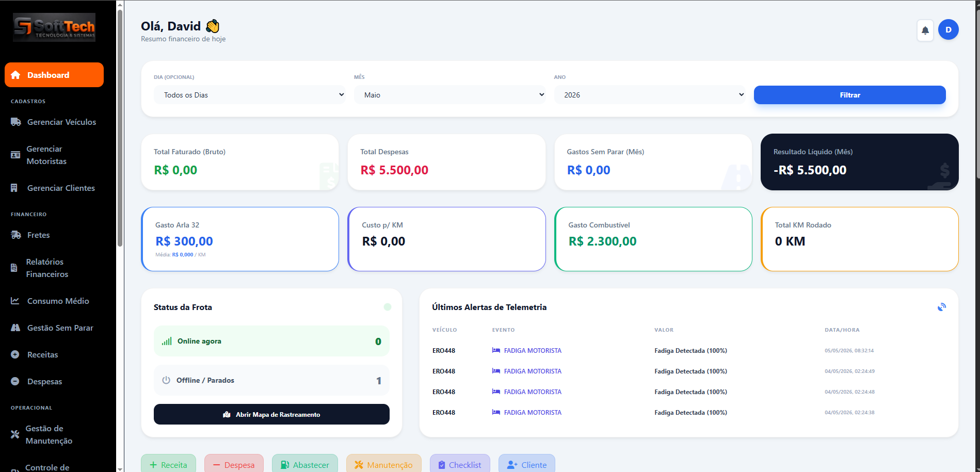Image resolution: width=980 pixels, height=472 pixels.
Task: Click the notification bell icon
Action: tap(925, 30)
